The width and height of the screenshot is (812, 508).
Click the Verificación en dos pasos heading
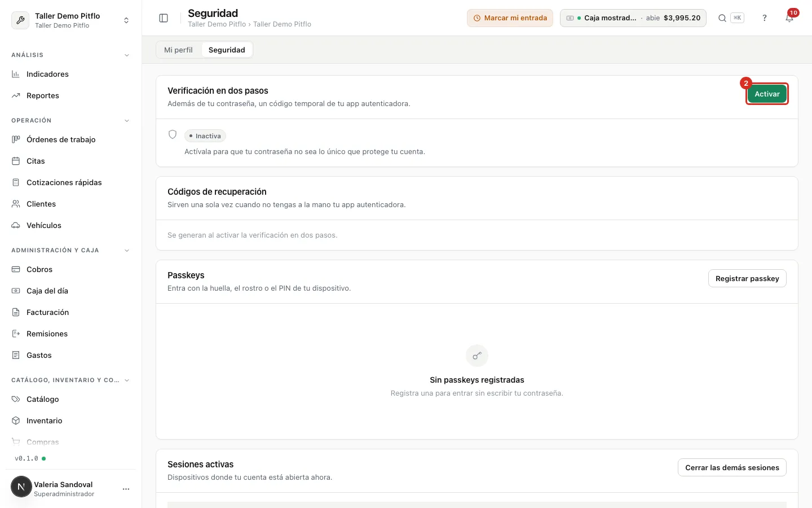[x=218, y=91]
